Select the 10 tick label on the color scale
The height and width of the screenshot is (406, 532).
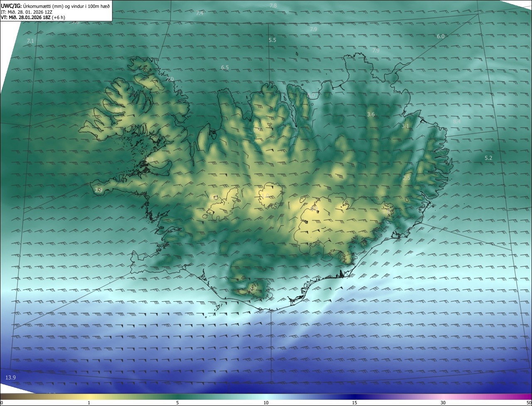click(x=266, y=403)
